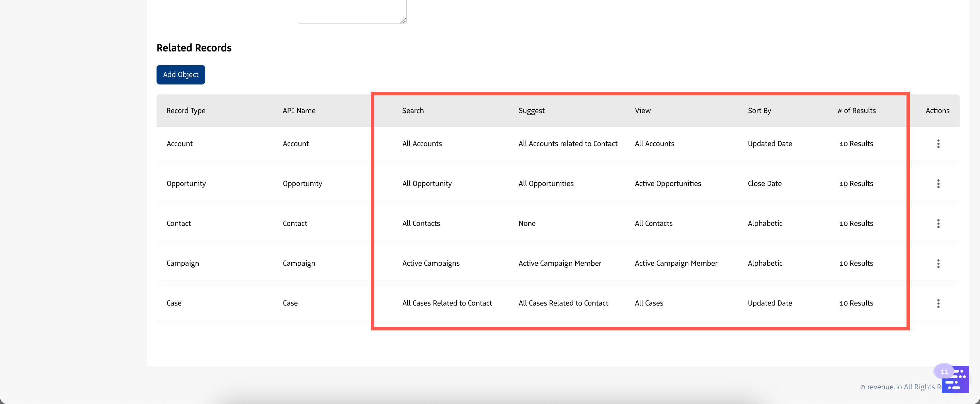Select the Contact record type cell
Image resolution: width=980 pixels, height=404 pixels.
[x=179, y=223]
